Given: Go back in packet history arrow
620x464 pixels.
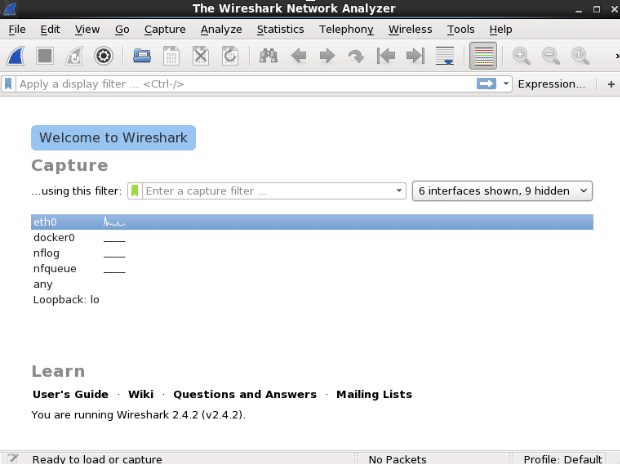Looking at the screenshot, I should point(298,56).
